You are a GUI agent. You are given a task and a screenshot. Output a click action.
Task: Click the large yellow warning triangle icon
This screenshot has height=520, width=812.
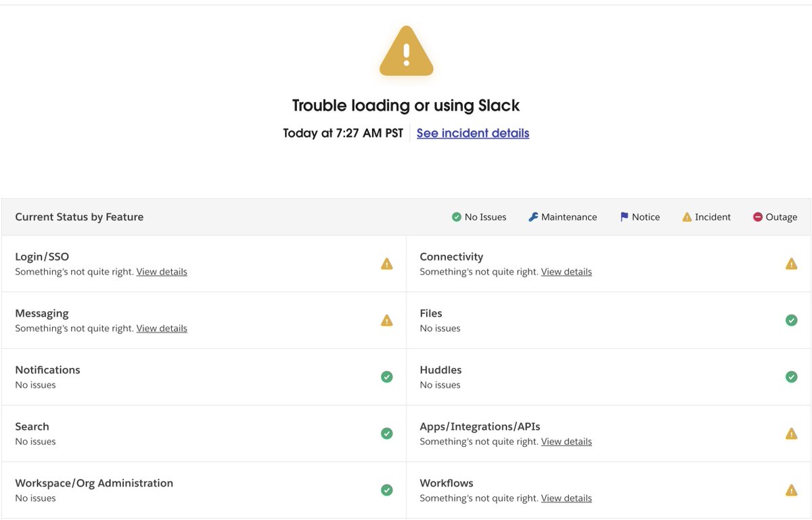pyautogui.click(x=406, y=51)
